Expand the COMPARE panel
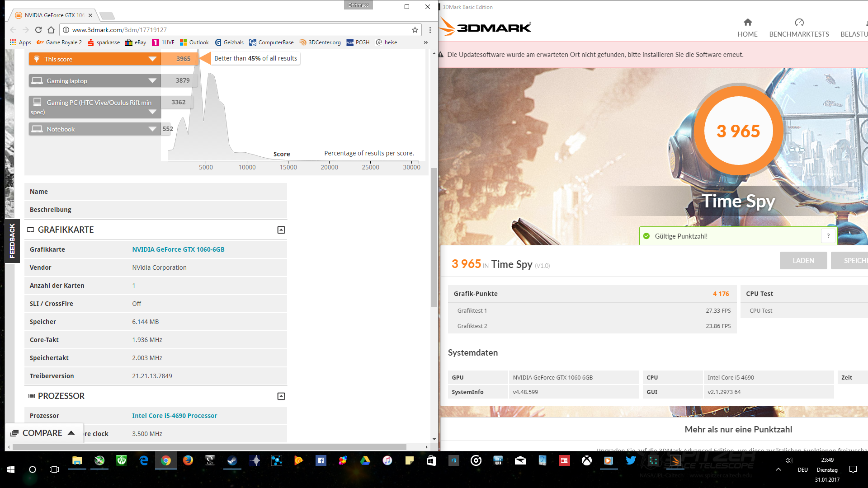 [x=43, y=433]
